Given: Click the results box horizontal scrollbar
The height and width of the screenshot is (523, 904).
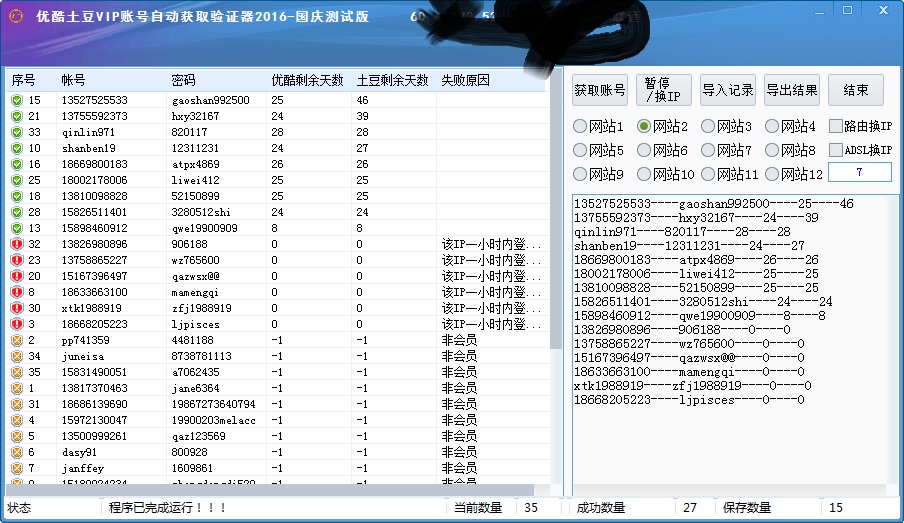Looking at the screenshot, I should click(729, 490).
